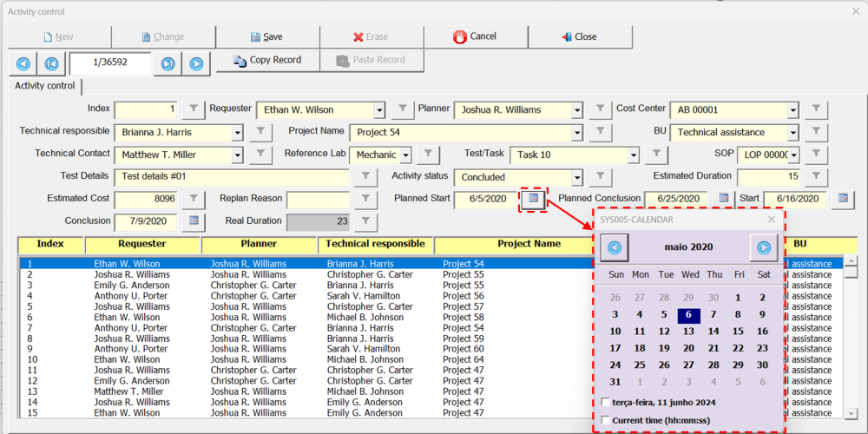Open the Test/Task dropdown arrow
The width and height of the screenshot is (868, 434).
[x=634, y=155]
